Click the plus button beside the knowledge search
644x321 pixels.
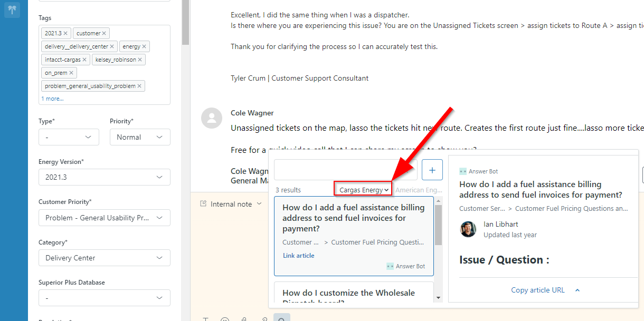tap(432, 170)
